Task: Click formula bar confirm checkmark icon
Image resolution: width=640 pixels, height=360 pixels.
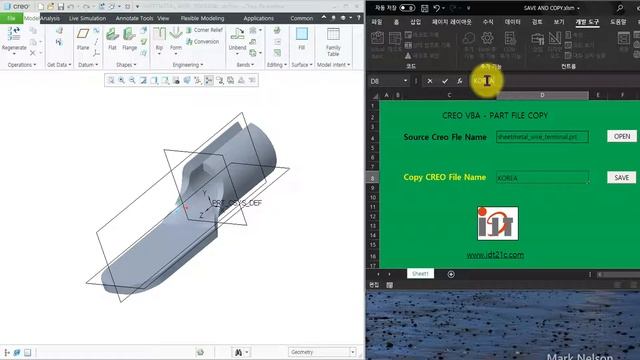Action: point(445,81)
